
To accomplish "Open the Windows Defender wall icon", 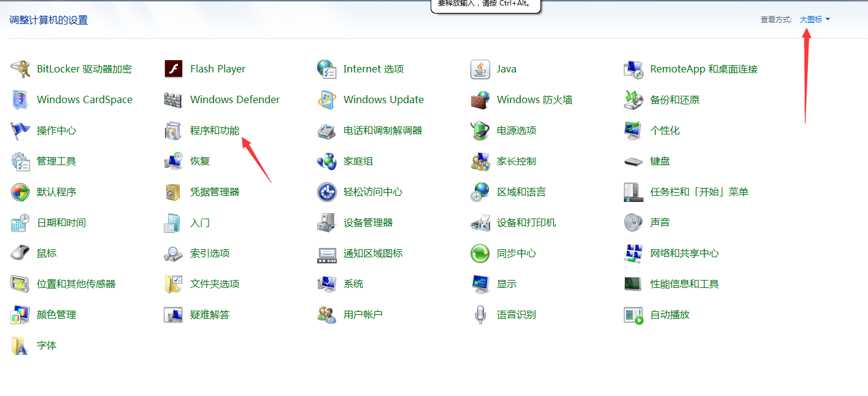I will 174,99.
